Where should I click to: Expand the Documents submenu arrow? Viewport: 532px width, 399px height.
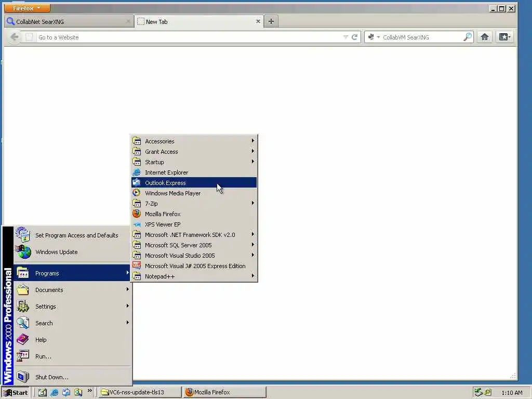[x=128, y=289]
